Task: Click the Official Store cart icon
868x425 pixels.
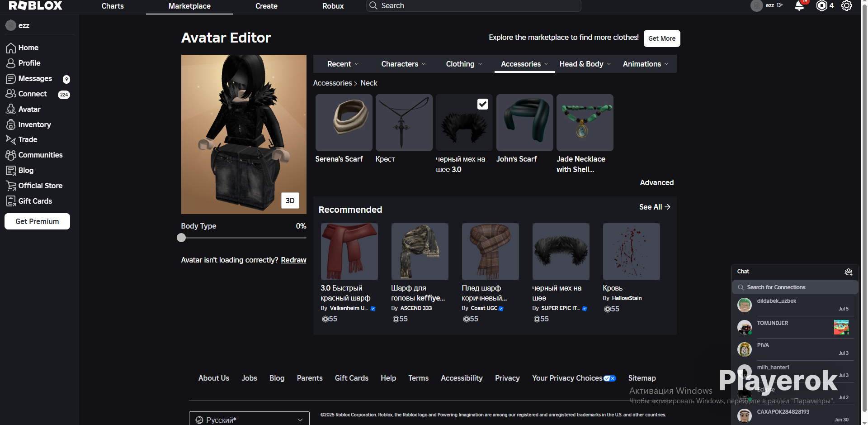Action: pyautogui.click(x=11, y=186)
